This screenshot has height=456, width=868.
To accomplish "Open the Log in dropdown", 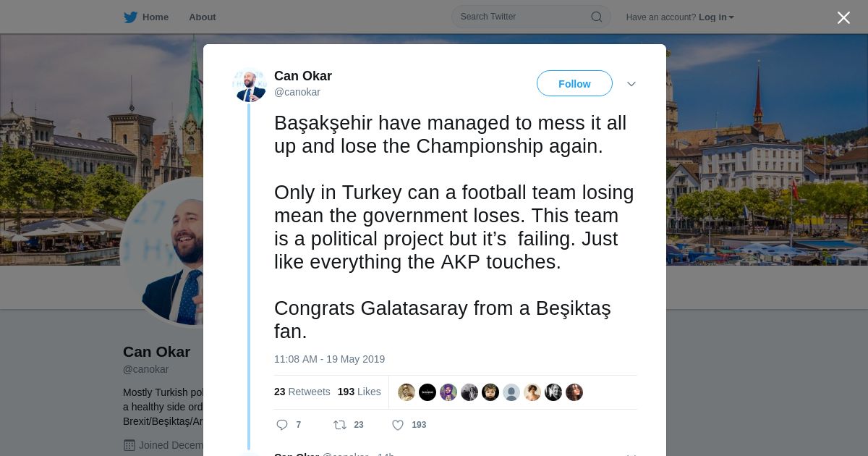I will pos(716,17).
